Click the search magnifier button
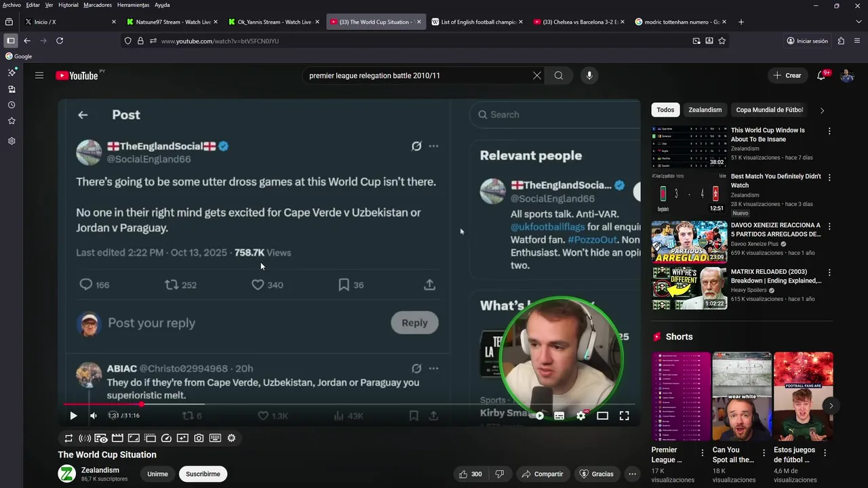868x488 pixels. tap(559, 75)
